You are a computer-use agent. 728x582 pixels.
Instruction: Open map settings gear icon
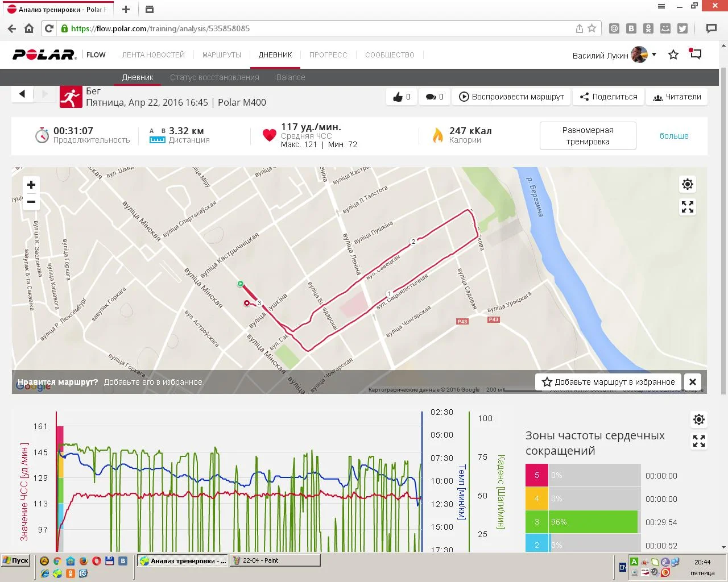688,184
